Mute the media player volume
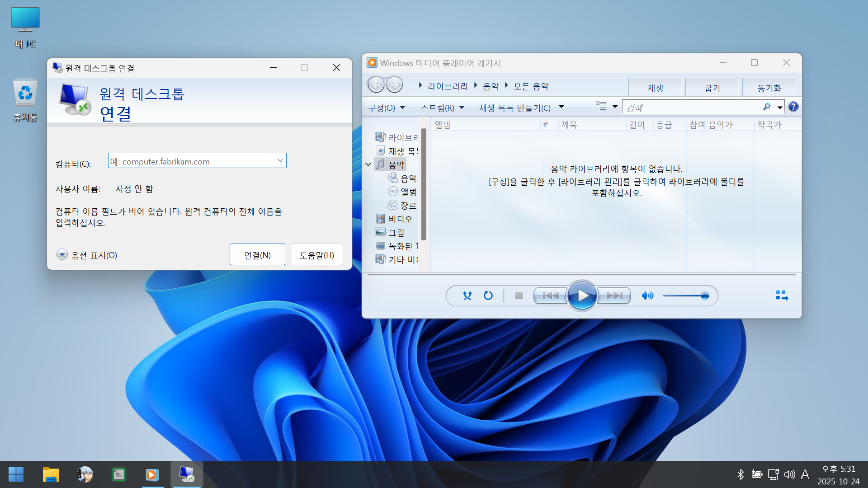Image resolution: width=868 pixels, height=488 pixels. (x=647, y=296)
